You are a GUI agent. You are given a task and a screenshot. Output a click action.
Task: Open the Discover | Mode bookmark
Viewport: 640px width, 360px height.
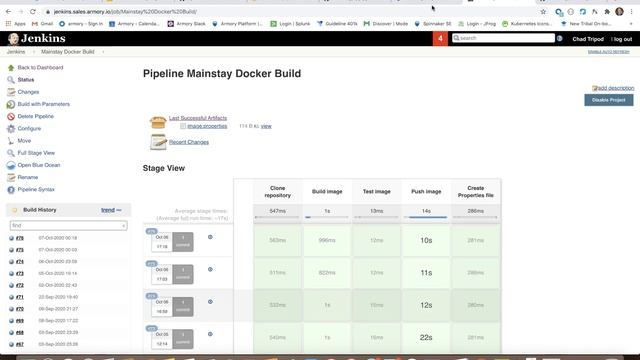coord(386,24)
